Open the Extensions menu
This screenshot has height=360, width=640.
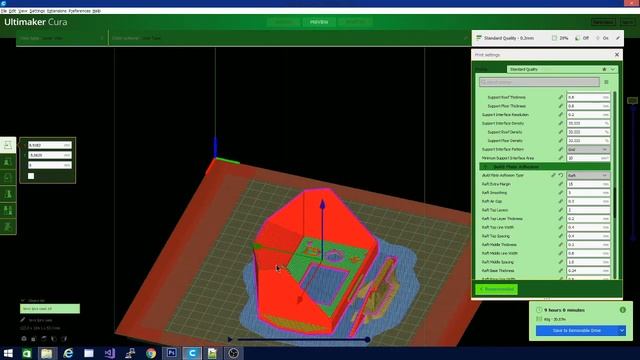[x=57, y=11]
